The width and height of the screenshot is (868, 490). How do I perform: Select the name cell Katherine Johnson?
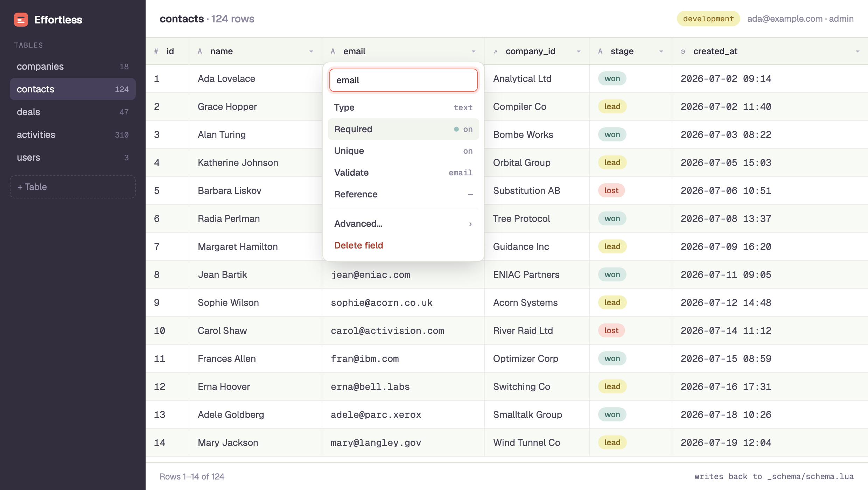point(255,163)
